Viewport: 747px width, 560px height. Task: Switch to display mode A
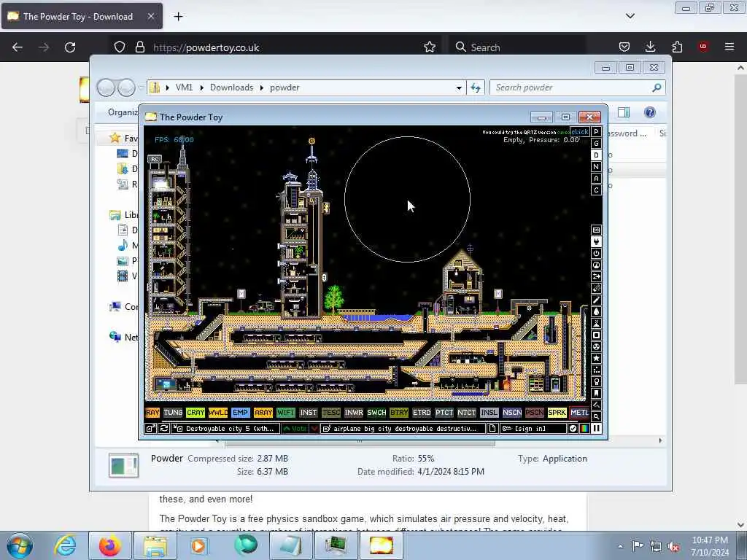point(596,178)
